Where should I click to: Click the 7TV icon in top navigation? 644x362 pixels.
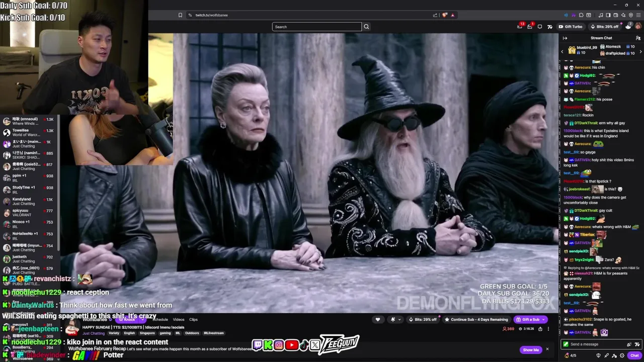click(x=549, y=27)
